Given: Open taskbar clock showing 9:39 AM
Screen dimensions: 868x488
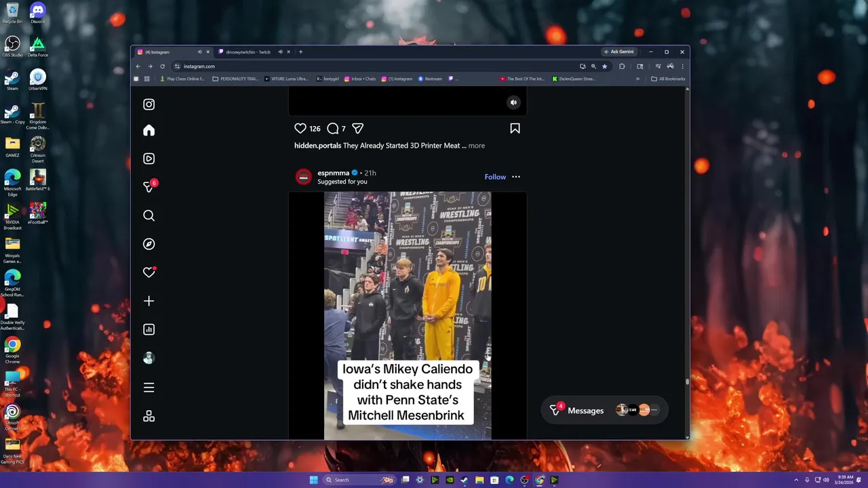Looking at the screenshot, I should 845,480.
